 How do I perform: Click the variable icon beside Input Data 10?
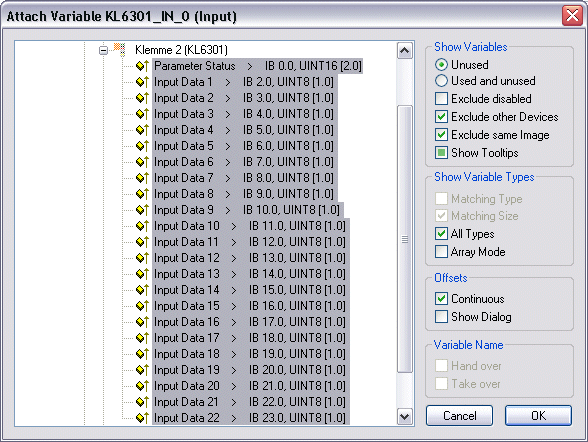(x=142, y=226)
